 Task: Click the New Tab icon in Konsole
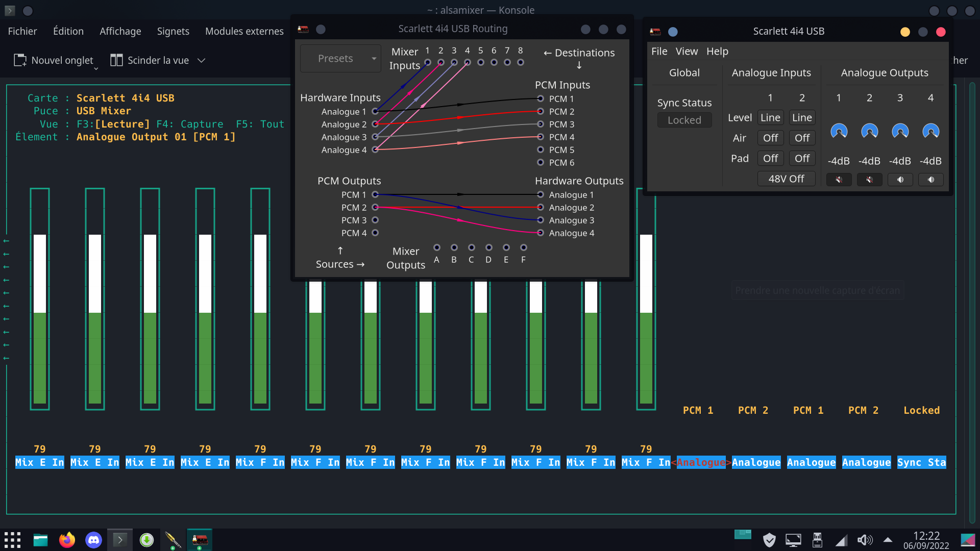click(20, 60)
